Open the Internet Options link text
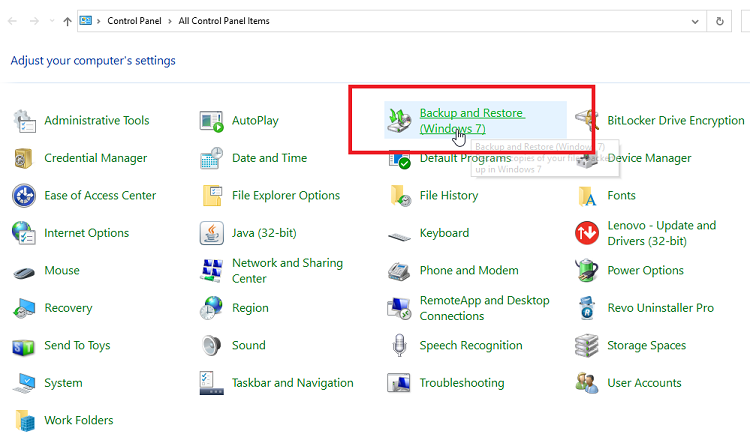This screenshot has width=750, height=437. click(87, 233)
